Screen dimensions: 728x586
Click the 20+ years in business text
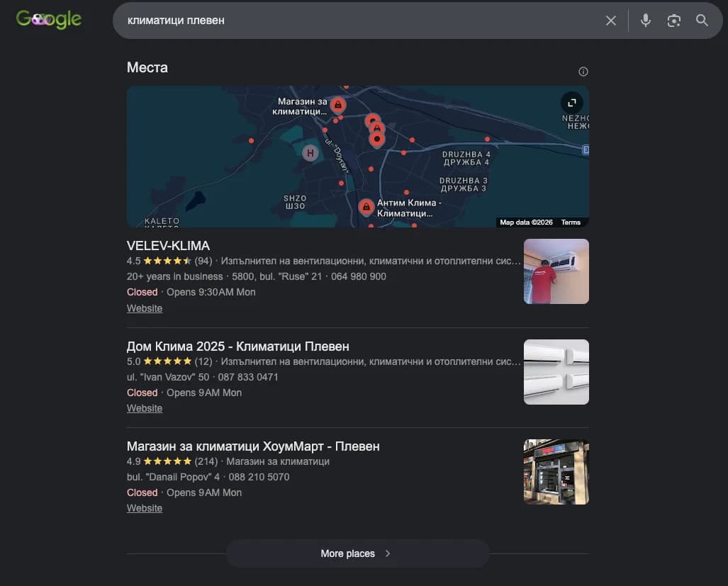pos(174,276)
